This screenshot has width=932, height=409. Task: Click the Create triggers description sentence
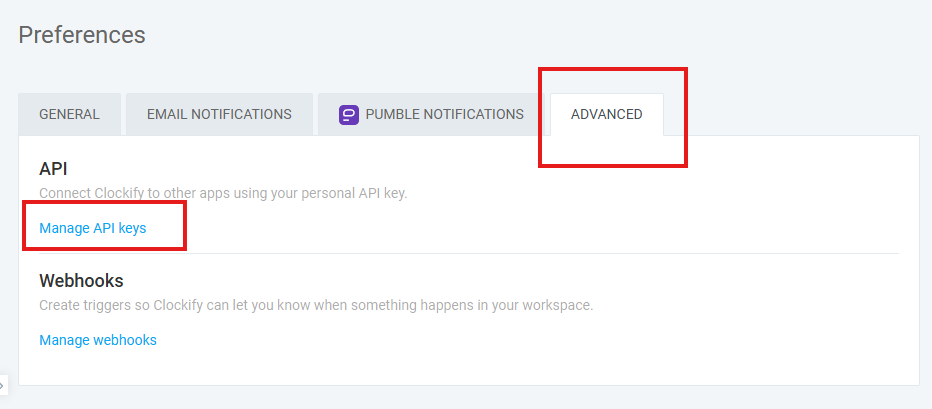pos(316,306)
